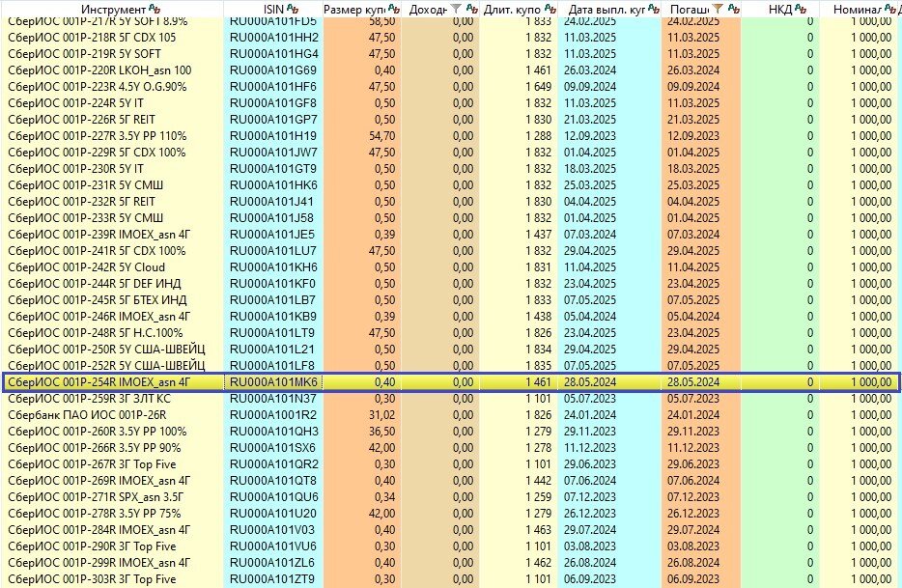This screenshot has width=902, height=588.
Task: Select row СберИОС 001P-219R 5Y SOFT
Action: 451,53
